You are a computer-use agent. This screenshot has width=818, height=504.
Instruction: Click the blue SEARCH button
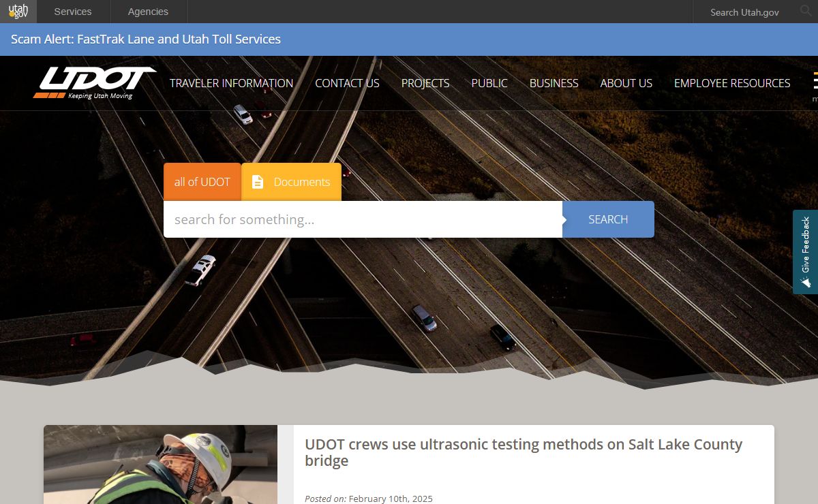coord(608,219)
